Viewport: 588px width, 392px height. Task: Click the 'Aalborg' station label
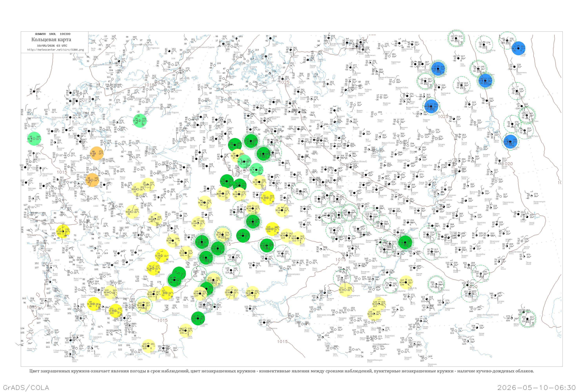point(99,92)
